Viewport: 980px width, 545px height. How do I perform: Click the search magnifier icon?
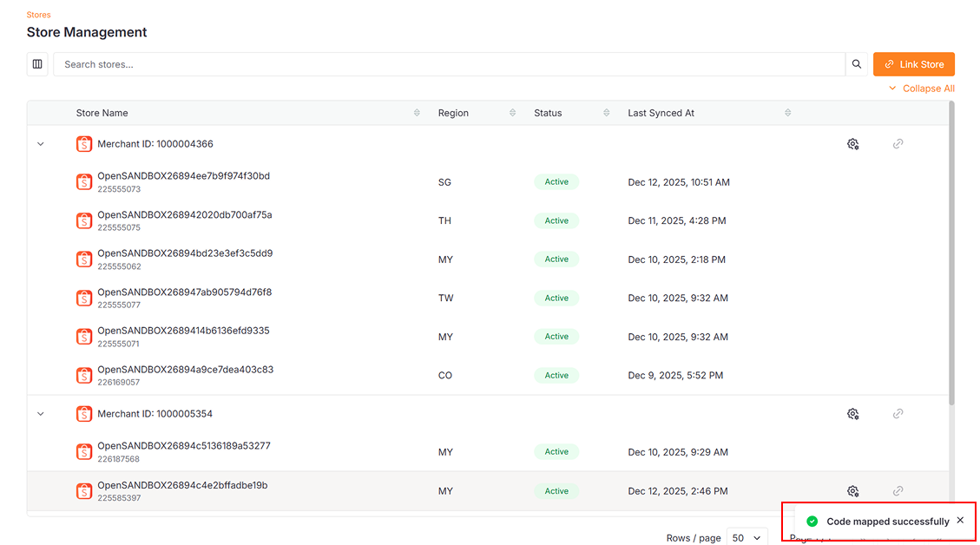point(857,64)
